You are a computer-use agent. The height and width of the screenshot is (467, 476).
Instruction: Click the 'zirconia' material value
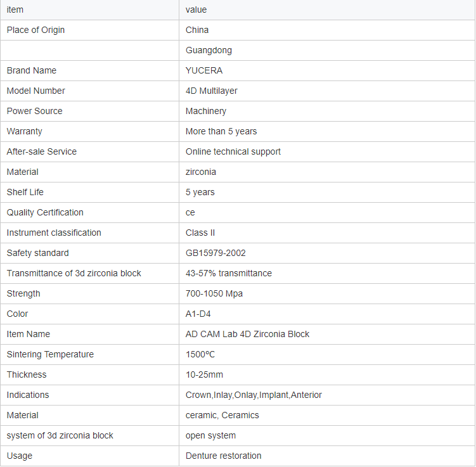(201, 172)
